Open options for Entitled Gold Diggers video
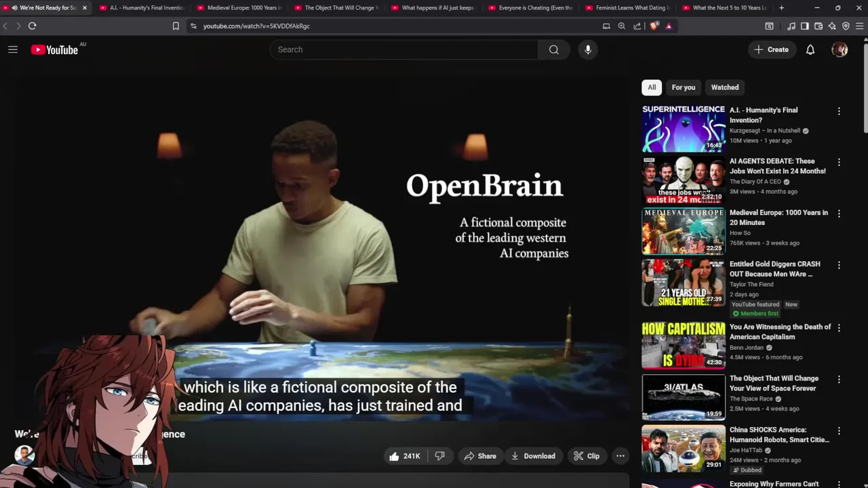This screenshot has width=868, height=488. click(839, 265)
